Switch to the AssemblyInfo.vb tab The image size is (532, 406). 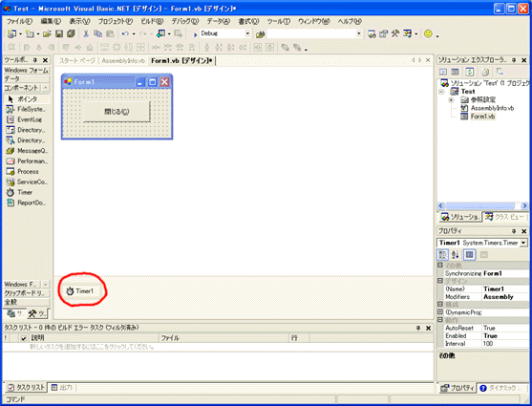pyautogui.click(x=123, y=61)
